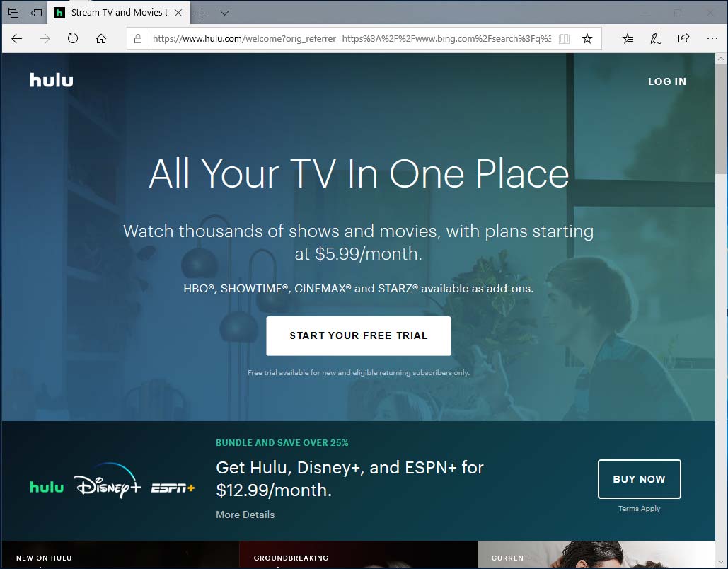This screenshot has width=728, height=569.
Task: Click the HBO, SHOWTIME add-ons text line
Action: point(359,289)
